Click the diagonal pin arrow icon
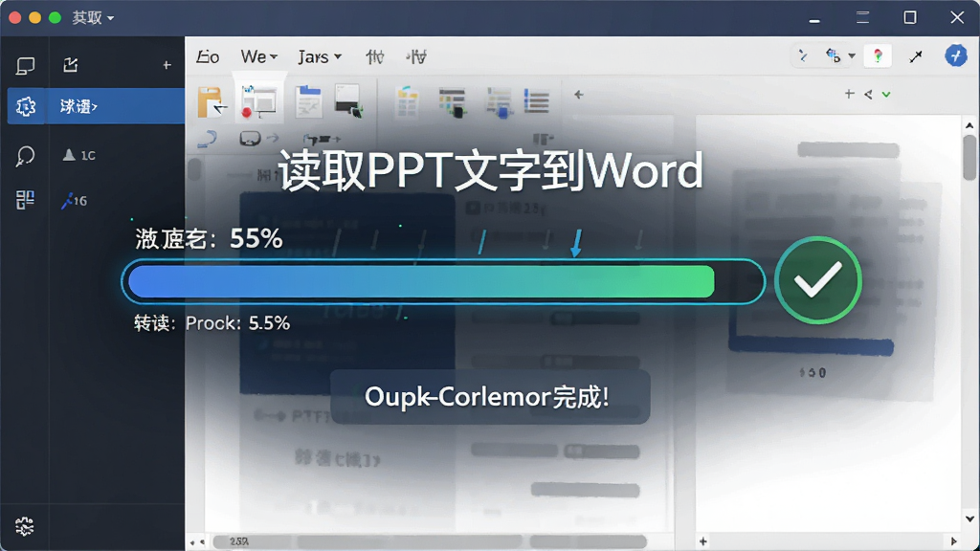The width and height of the screenshot is (980, 551). (916, 56)
